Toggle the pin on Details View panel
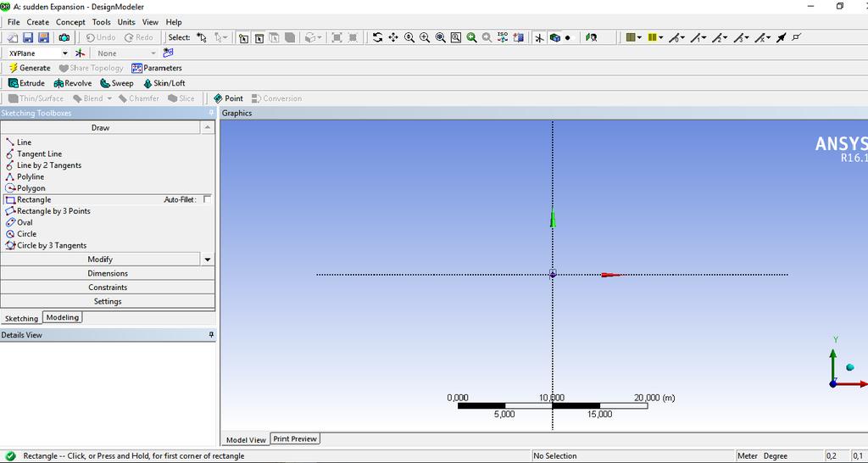The image size is (868, 463). [x=211, y=335]
